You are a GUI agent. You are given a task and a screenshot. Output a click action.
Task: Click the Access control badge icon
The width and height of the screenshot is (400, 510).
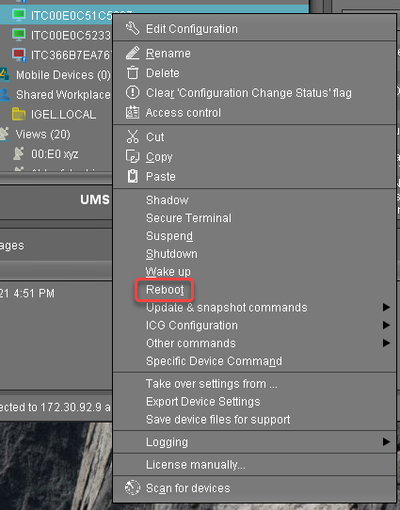(x=132, y=112)
